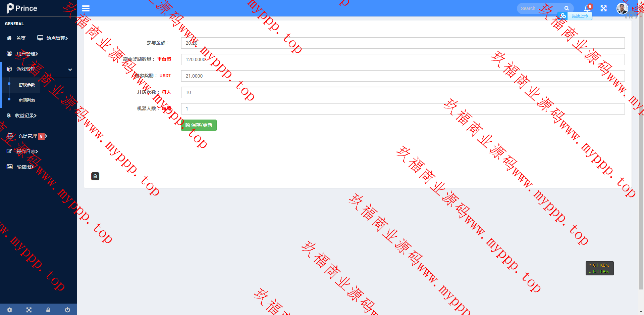Image resolution: width=644 pixels, height=315 pixels.
Task: Expand the 用户管理 menu
Action: click(x=27, y=54)
